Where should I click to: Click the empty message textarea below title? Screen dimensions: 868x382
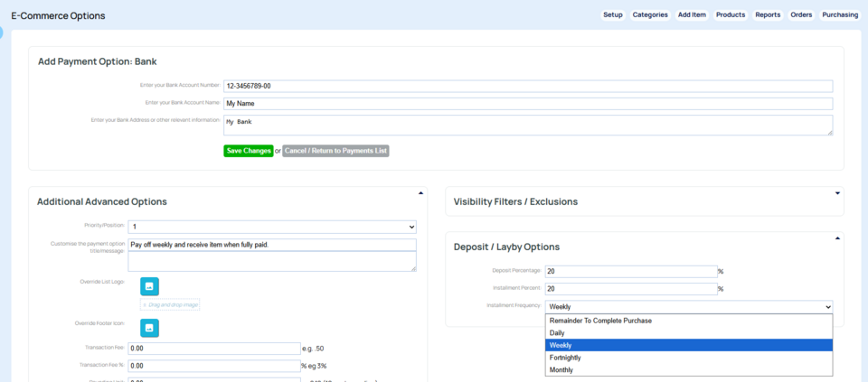[272, 262]
